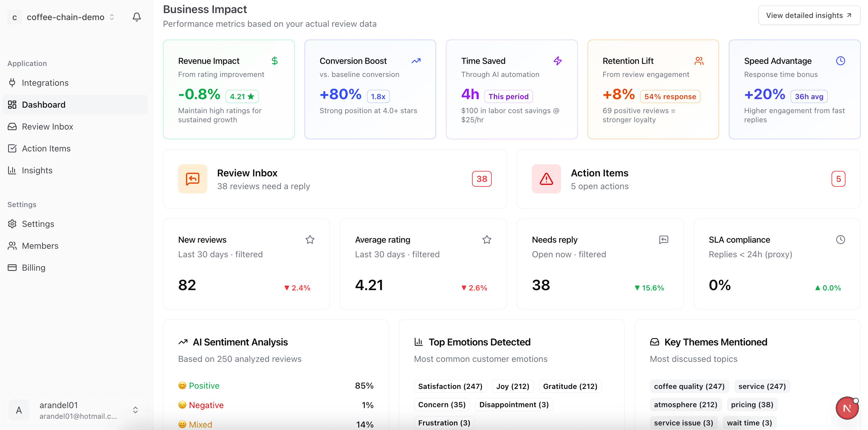Screen dimensions: 868x430
Task: Star the New reviews metric card
Action: 310,239
